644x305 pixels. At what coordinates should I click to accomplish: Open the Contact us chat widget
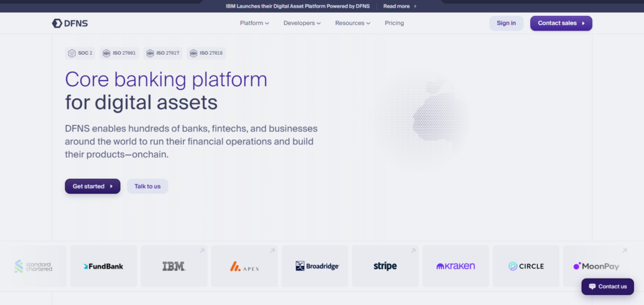(x=608, y=287)
